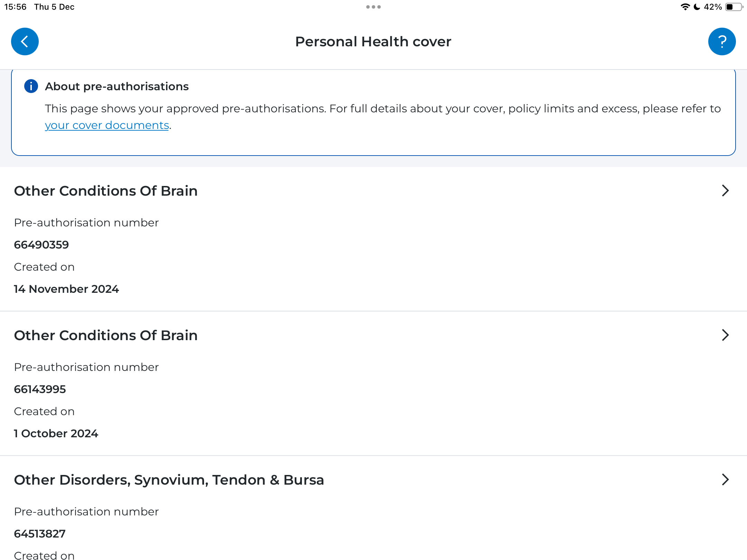The width and height of the screenshot is (747, 560).
Task: Select pre-authorisation number 66490359
Action: click(41, 245)
